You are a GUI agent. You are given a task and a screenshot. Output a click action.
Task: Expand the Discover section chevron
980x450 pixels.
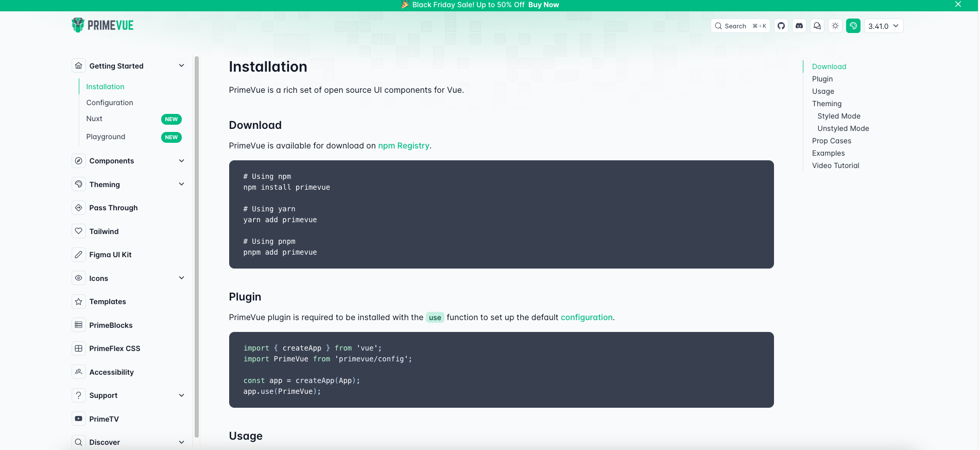point(181,442)
